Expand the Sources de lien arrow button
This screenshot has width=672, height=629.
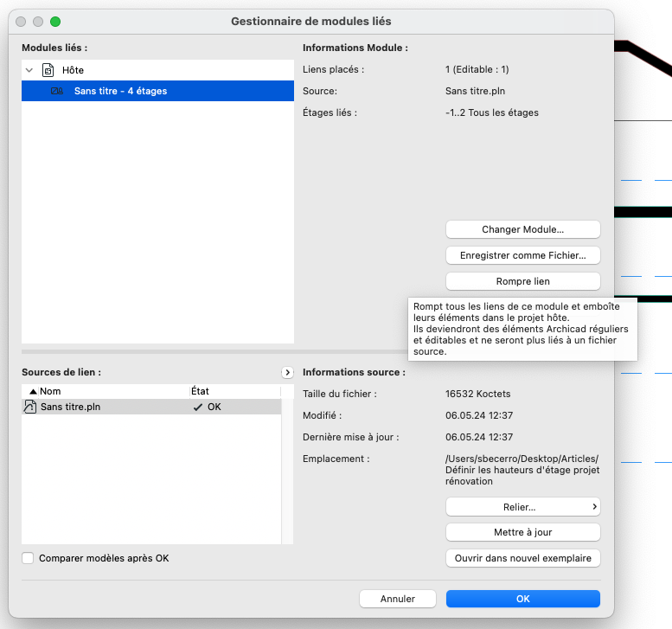coord(288,373)
